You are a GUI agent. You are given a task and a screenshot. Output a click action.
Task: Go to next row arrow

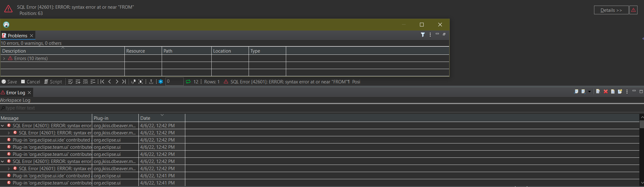[117, 82]
